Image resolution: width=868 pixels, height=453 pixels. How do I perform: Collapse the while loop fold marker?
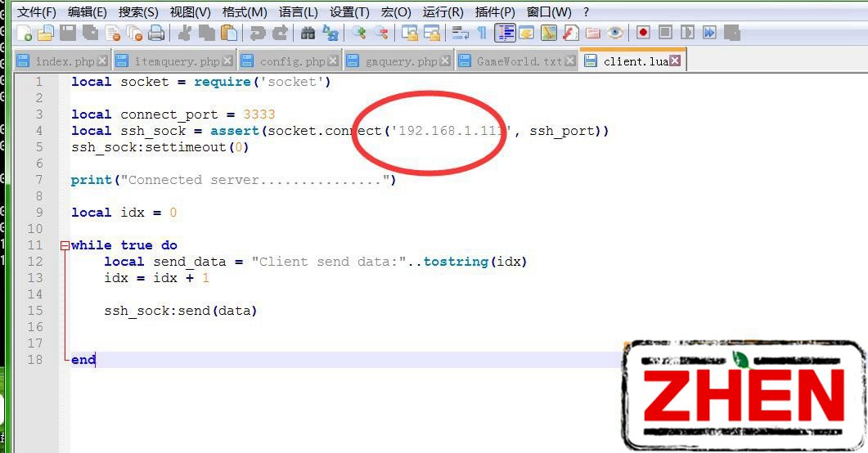point(65,245)
